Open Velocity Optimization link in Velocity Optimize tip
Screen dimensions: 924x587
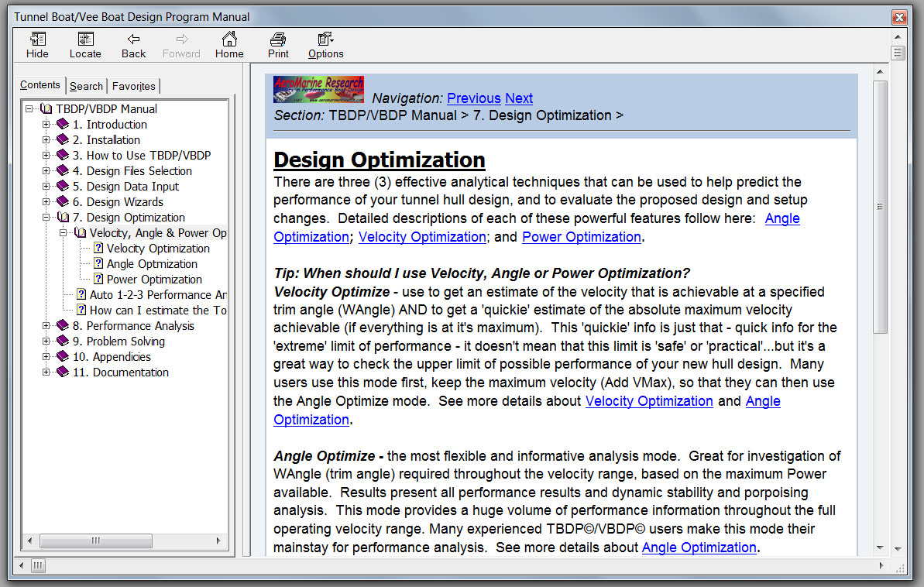(x=649, y=401)
